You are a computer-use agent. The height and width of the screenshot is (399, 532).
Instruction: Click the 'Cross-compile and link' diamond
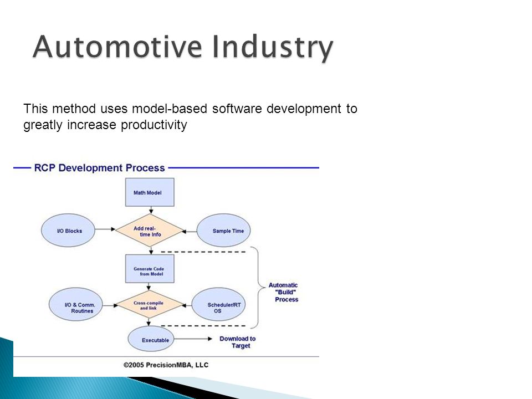tap(150, 304)
